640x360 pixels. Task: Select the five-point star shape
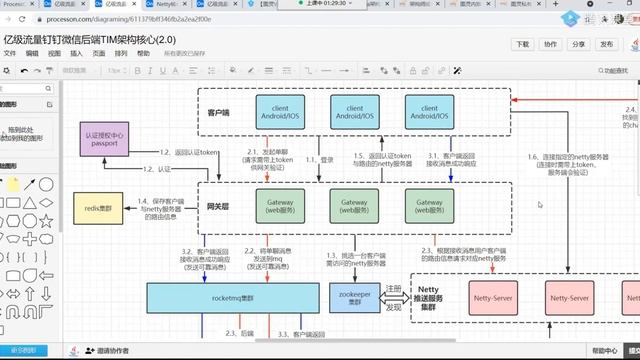(46, 221)
